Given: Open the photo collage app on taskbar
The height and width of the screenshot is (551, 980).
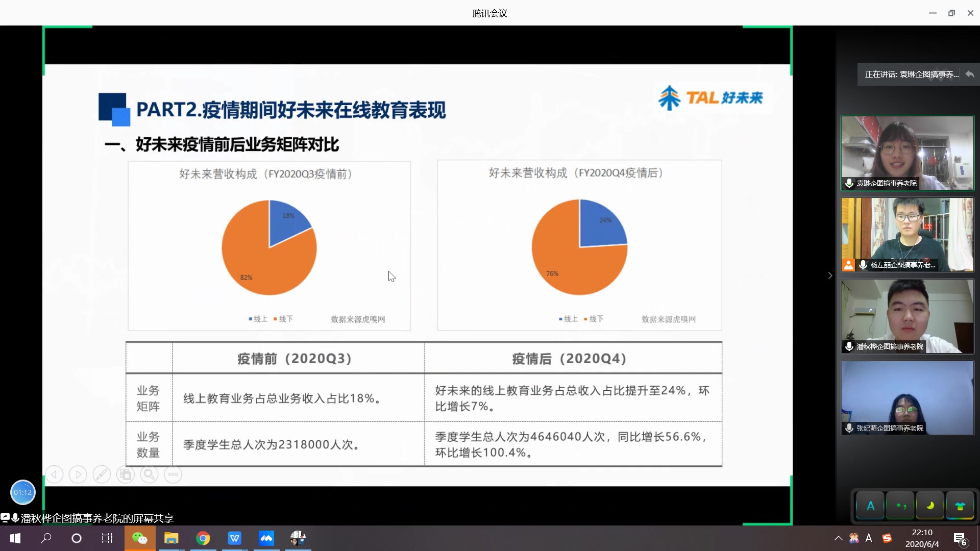Looking at the screenshot, I should (298, 538).
